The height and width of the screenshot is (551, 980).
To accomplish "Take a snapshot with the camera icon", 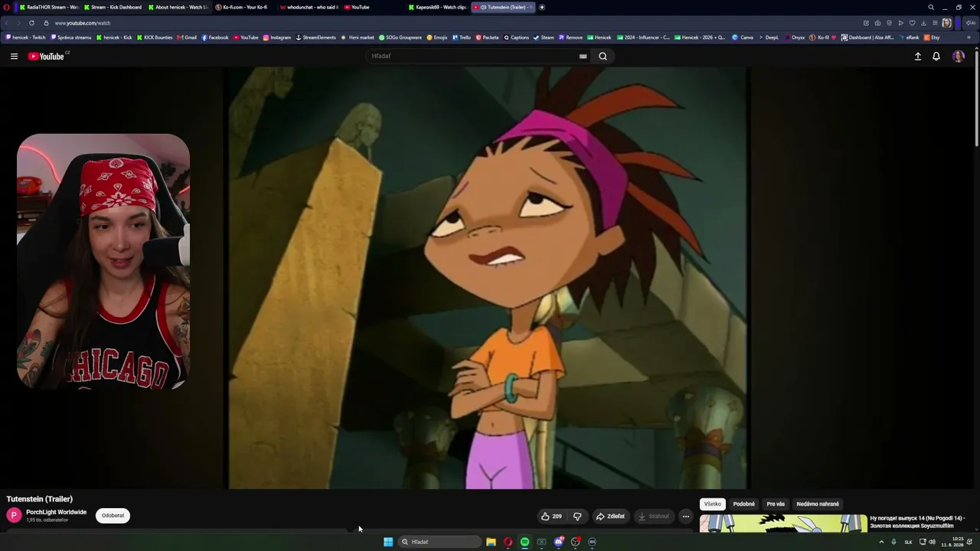I will click(x=877, y=23).
